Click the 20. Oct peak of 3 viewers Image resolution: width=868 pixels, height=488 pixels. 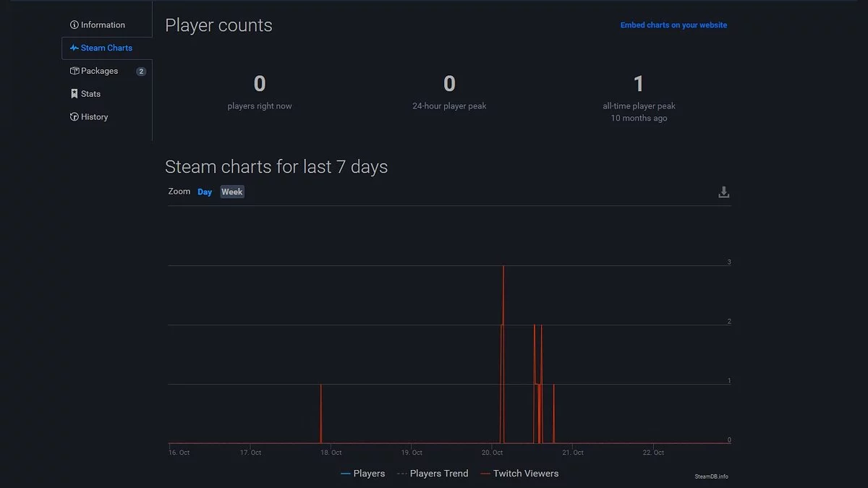point(503,267)
